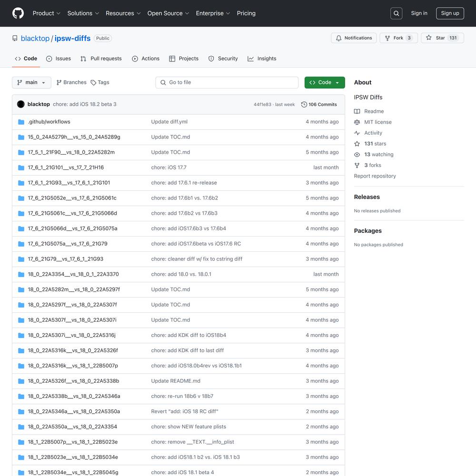
Task: Click the Activity pulse icon
Action: pos(357,133)
